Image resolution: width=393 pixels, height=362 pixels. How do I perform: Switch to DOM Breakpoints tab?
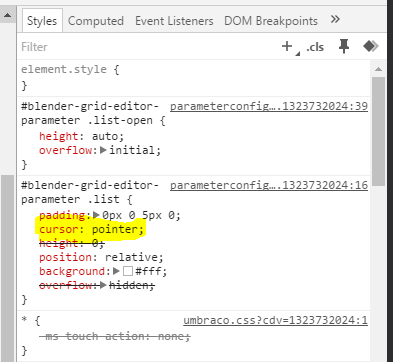271,21
